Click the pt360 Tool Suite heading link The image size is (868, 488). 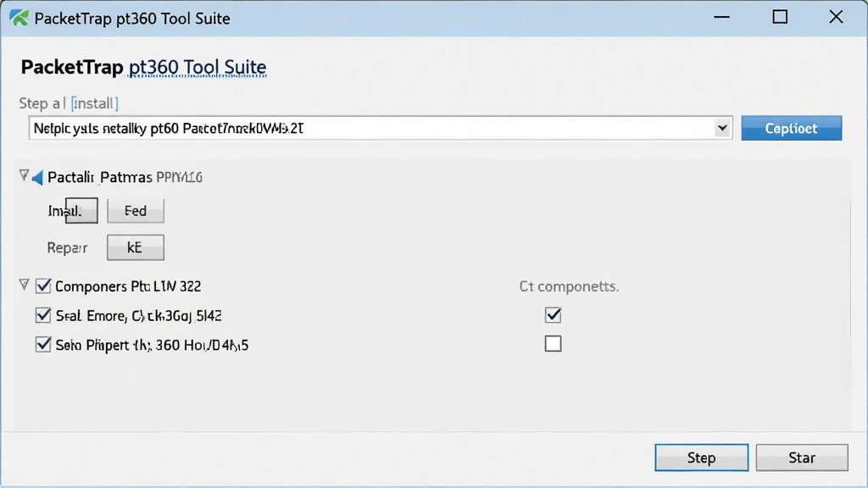click(x=198, y=67)
